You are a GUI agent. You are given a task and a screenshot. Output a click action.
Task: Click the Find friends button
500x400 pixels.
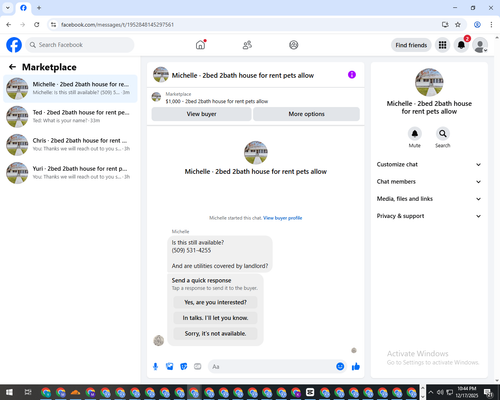[x=411, y=45]
